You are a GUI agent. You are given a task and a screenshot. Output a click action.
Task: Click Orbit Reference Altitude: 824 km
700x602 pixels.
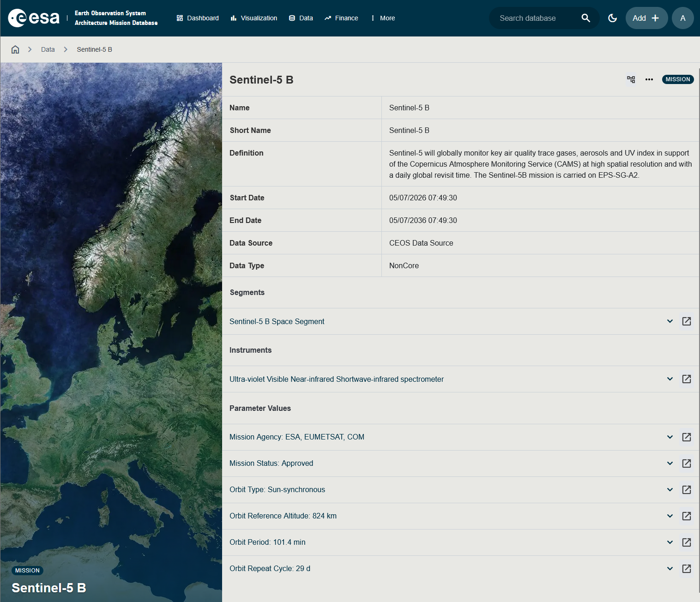pos(283,516)
